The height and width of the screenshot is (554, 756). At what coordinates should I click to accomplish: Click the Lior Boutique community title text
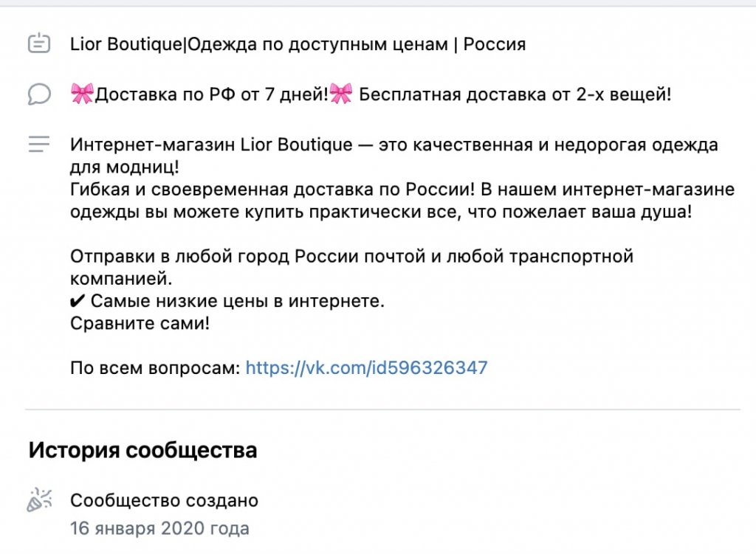[298, 44]
